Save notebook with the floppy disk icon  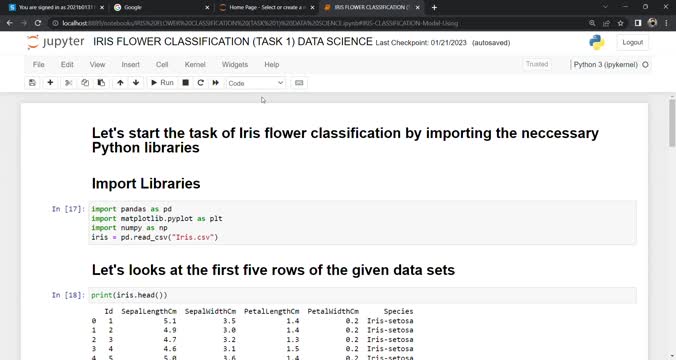[x=32, y=83]
